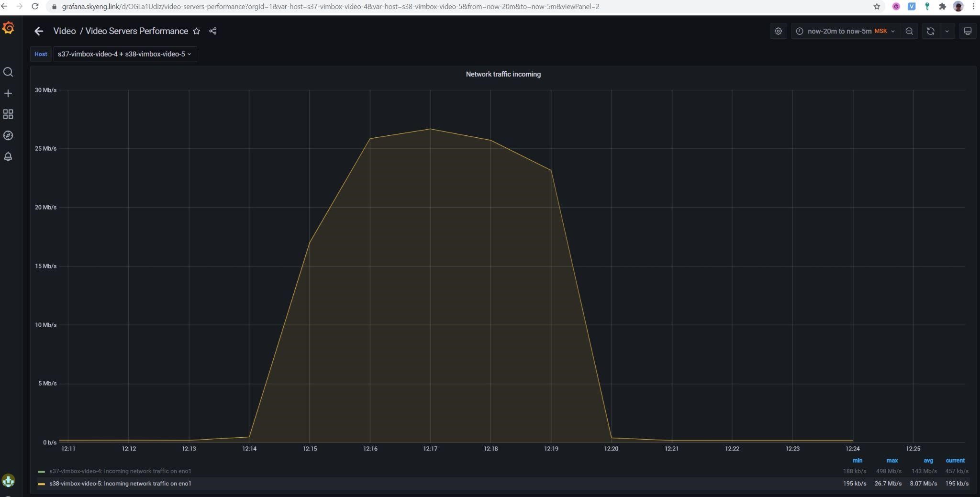Click the 12:17 time axis label
The image size is (980, 497).
430,449
